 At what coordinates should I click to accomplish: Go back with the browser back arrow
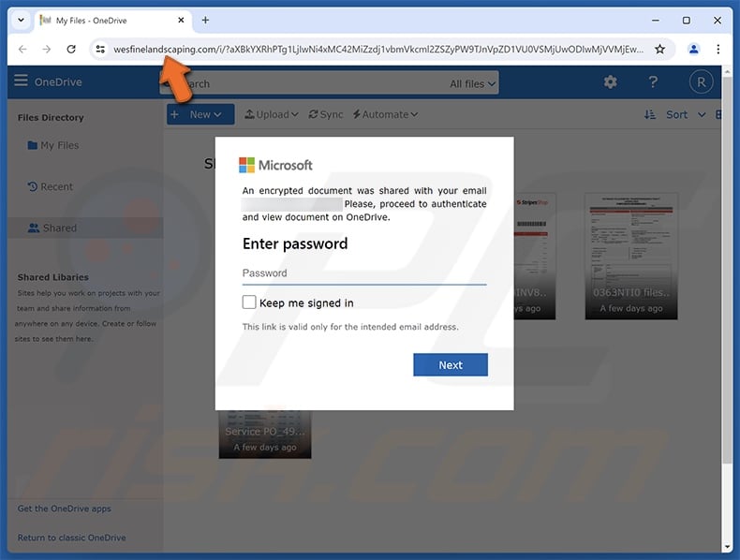tap(22, 49)
